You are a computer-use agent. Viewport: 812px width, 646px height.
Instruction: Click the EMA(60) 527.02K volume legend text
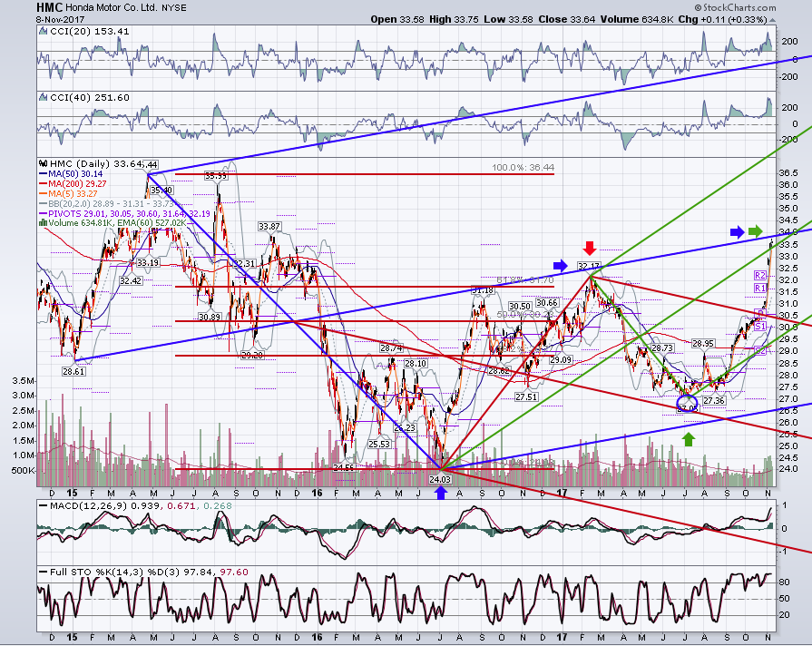(x=152, y=223)
